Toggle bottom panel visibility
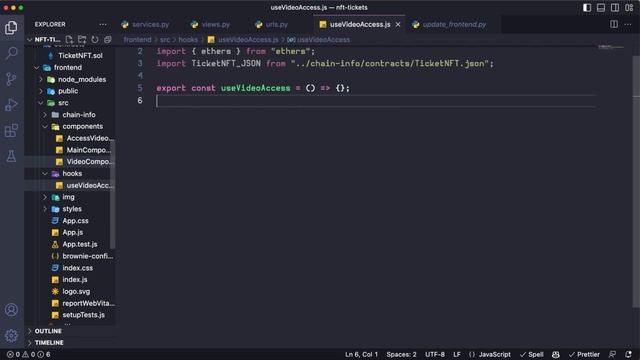This screenshot has height=360, width=640. [601, 7]
